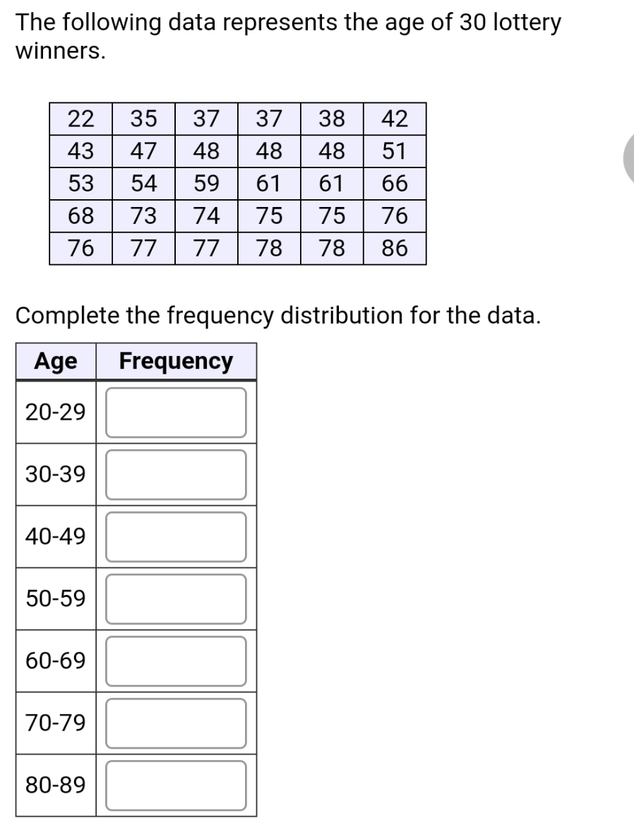Click the frequency input for 60-69
634x840 pixels.
[175, 661]
